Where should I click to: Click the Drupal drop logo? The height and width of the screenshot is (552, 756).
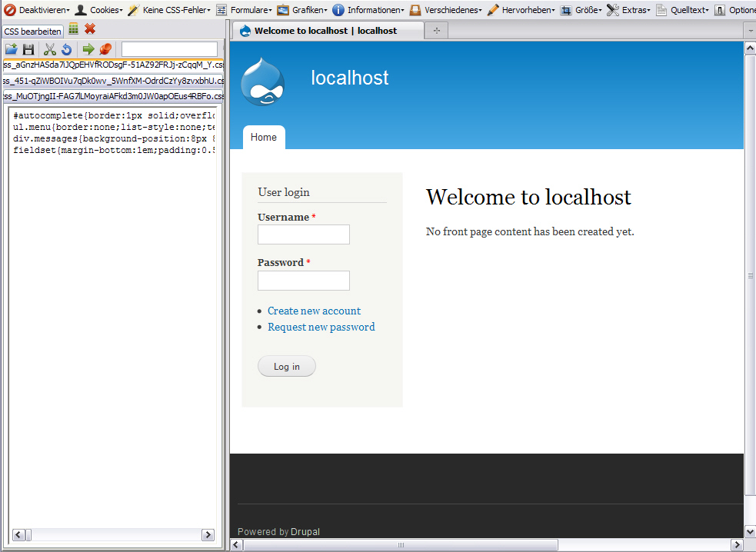click(263, 81)
